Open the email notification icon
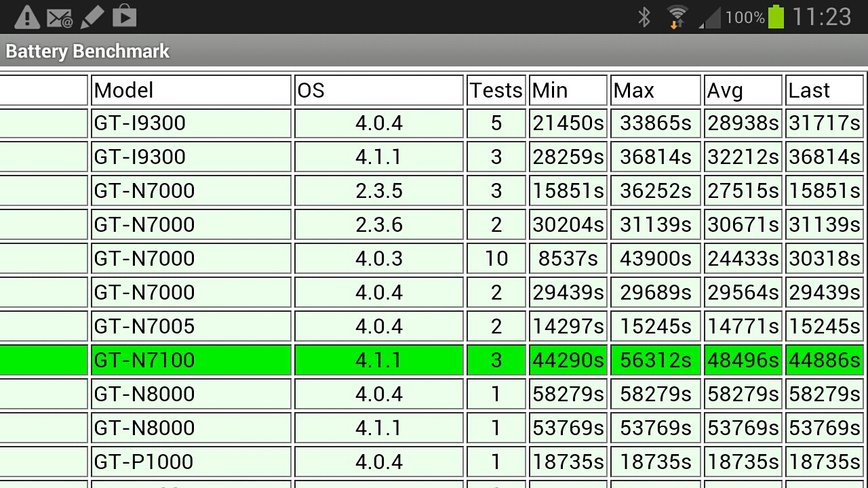The width and height of the screenshot is (868, 488). (x=60, y=18)
